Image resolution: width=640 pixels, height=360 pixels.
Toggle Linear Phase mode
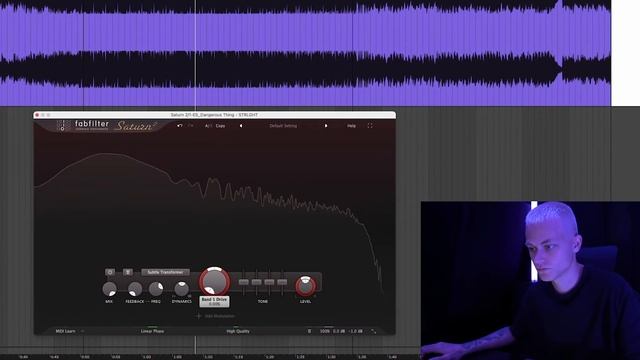(x=152, y=331)
